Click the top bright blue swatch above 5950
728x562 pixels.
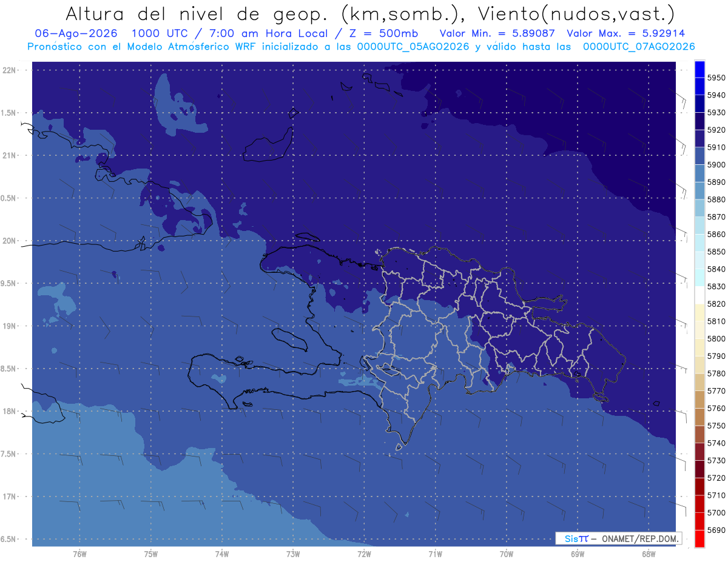pyautogui.click(x=699, y=69)
